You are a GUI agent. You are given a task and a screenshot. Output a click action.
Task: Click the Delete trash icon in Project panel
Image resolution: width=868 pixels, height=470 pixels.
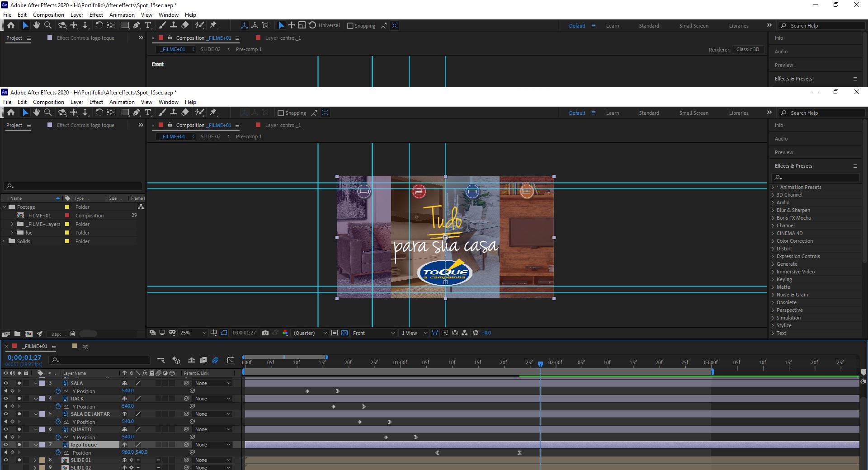point(72,334)
